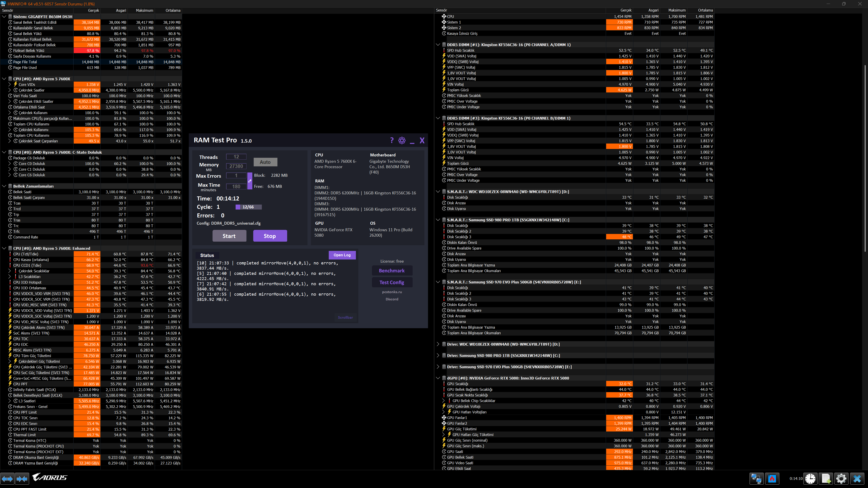Click left panel Asgari column header
Image resolution: width=868 pixels, height=488 pixels.
click(x=114, y=10)
